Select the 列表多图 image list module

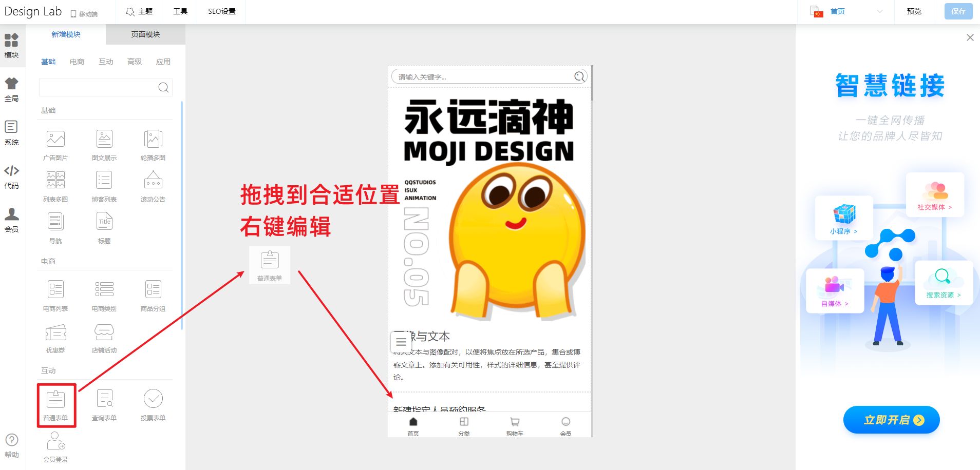(x=55, y=187)
